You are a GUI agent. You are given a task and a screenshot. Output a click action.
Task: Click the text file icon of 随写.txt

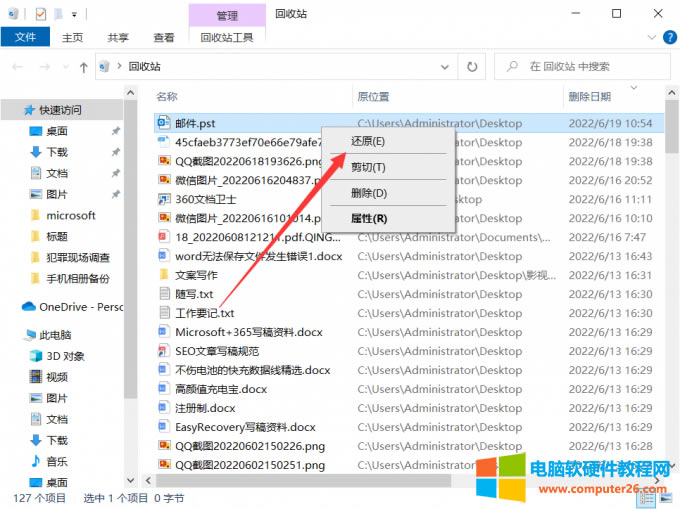point(164,294)
